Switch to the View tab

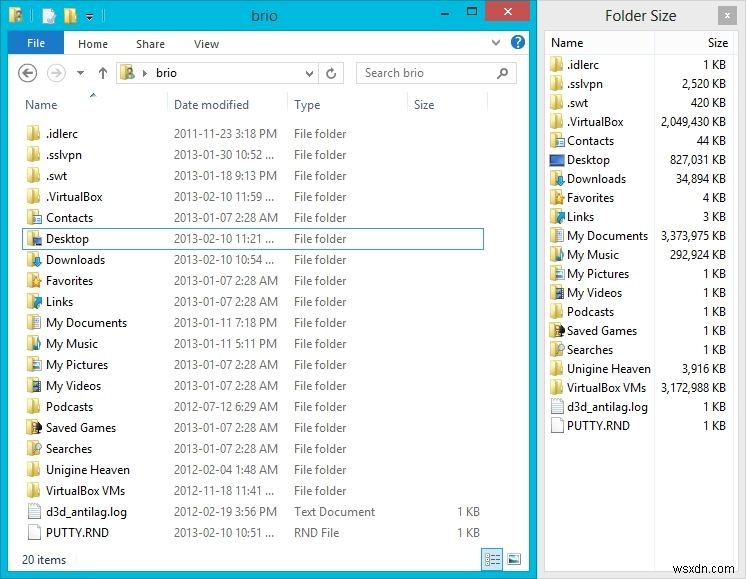[x=206, y=44]
